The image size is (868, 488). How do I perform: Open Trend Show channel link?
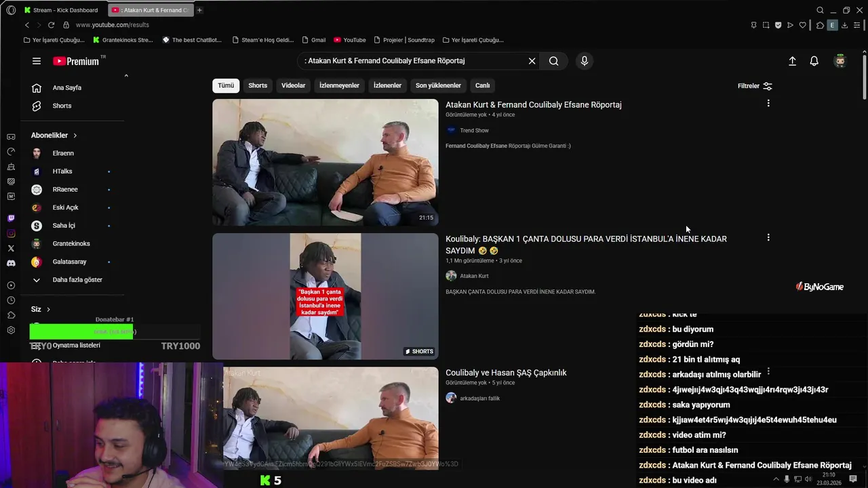(x=474, y=130)
